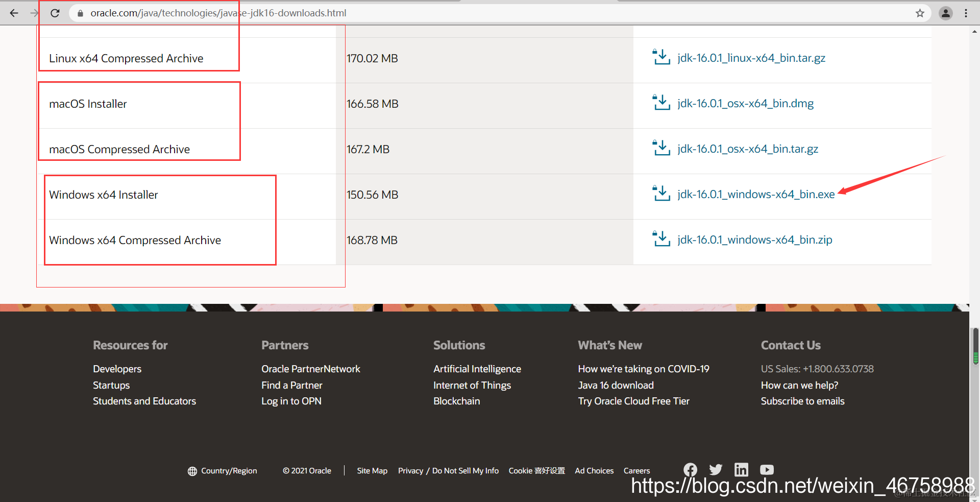
Task: Download jdk-16.0.1_windows-x64_bin.zip
Action: (755, 240)
